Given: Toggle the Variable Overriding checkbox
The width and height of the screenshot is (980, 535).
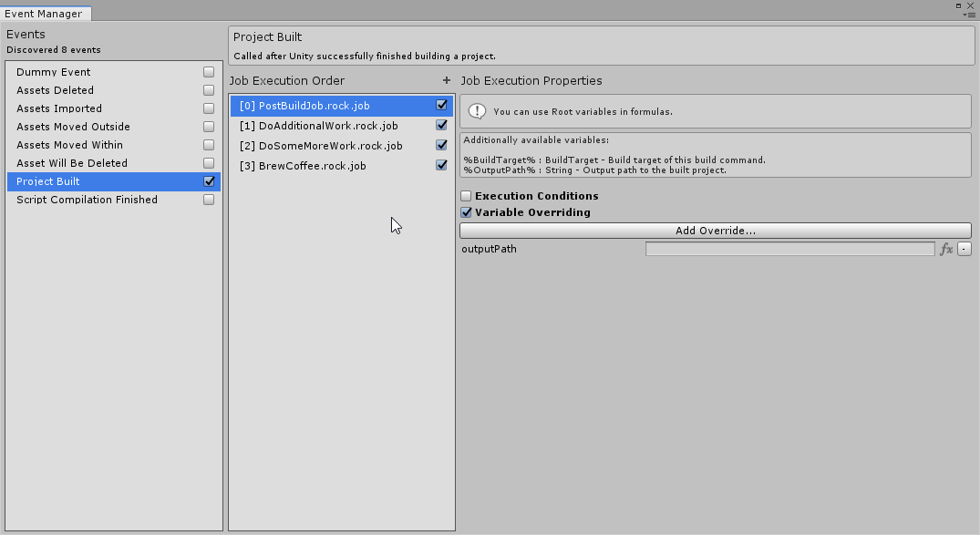Looking at the screenshot, I should coord(466,212).
